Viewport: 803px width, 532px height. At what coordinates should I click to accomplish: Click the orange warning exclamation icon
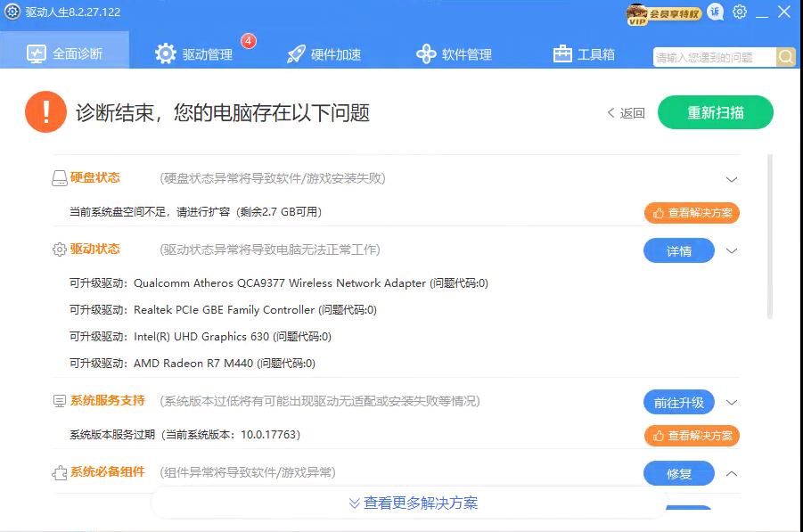45,111
